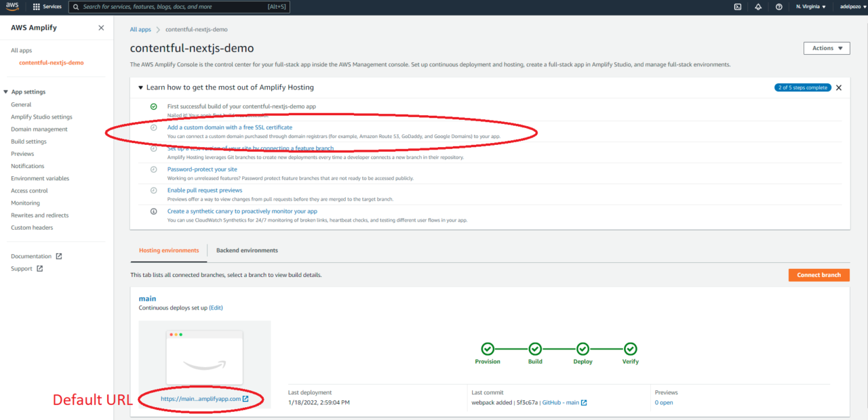Collapse the Amplify Hosting tips section

[x=140, y=87]
